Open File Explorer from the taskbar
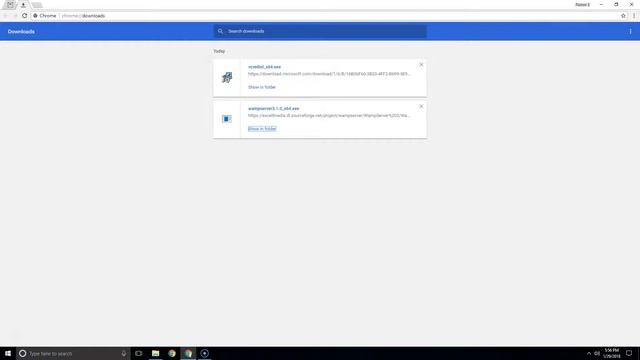Screen dimensions: 640x360 click(x=156, y=353)
